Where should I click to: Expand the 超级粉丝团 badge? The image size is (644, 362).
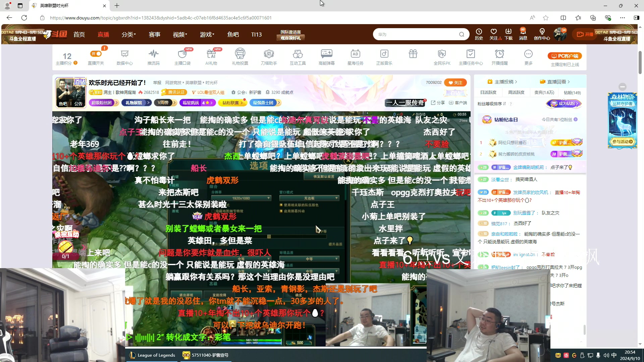(x=104, y=103)
